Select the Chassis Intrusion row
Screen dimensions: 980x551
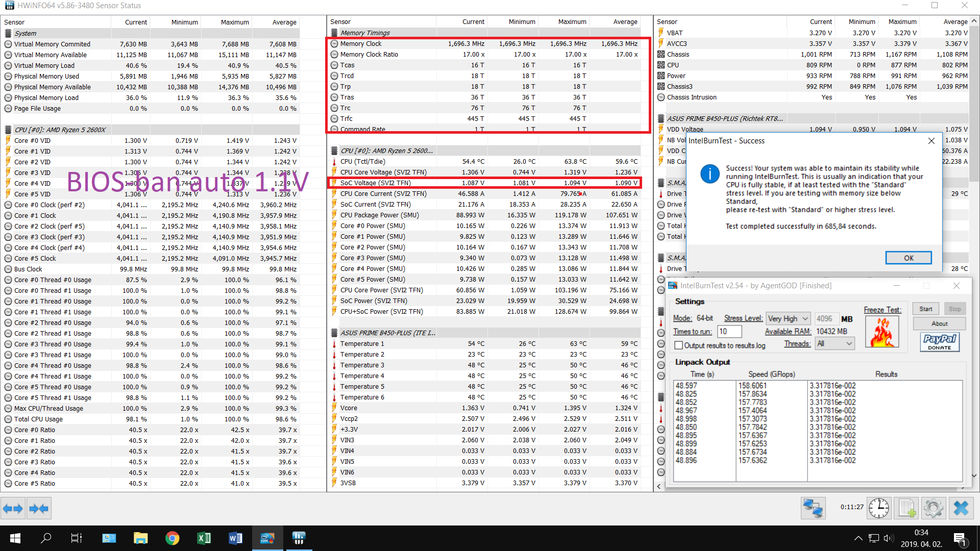pos(813,97)
